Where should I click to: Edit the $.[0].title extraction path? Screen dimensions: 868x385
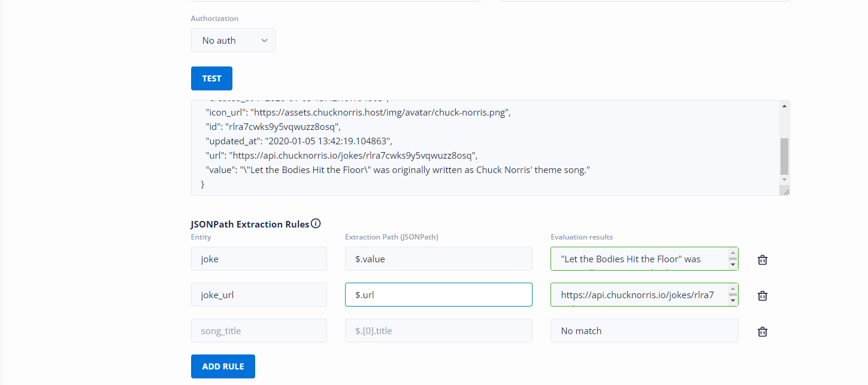pos(438,331)
